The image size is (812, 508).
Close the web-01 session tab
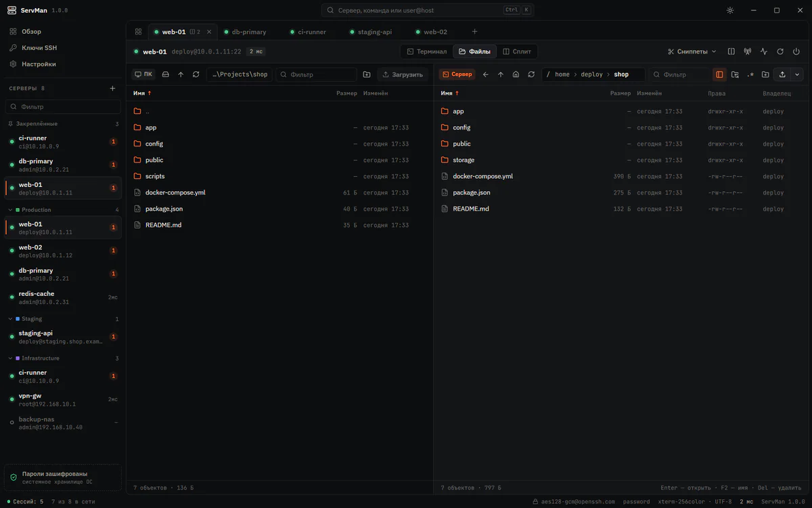point(209,32)
